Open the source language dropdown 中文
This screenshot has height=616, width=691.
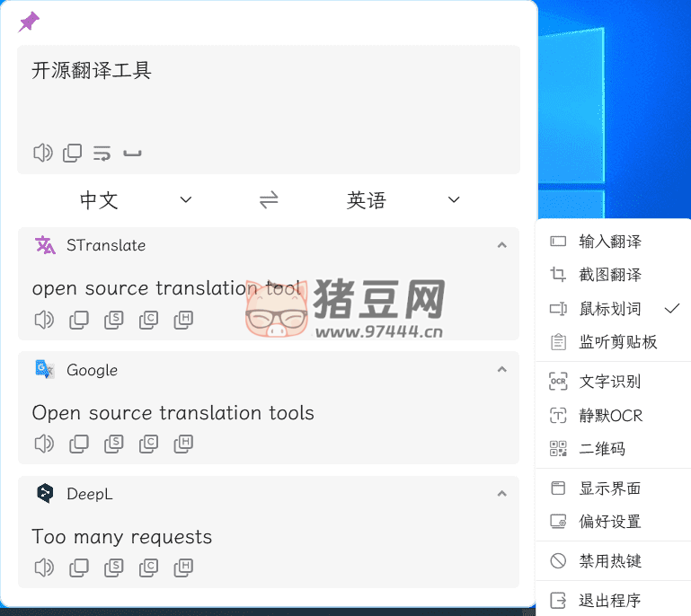click(135, 199)
